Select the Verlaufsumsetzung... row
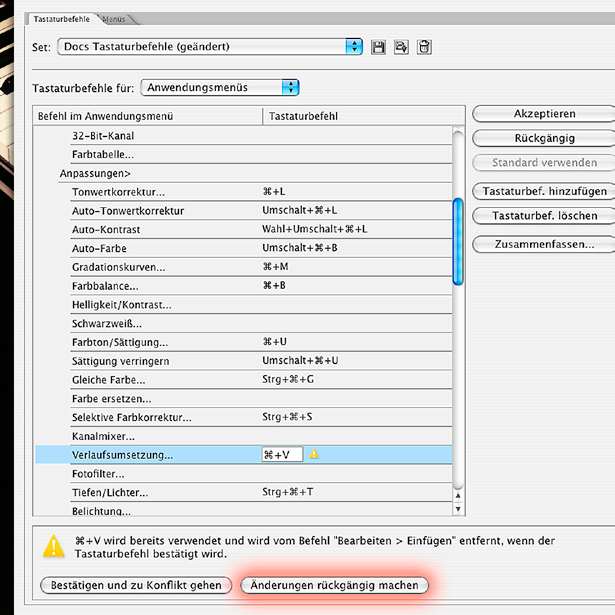 244,455
